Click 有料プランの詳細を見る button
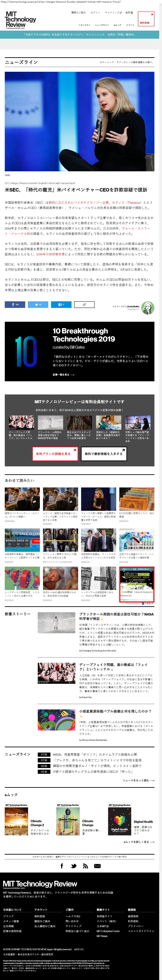 pos(55,454)
